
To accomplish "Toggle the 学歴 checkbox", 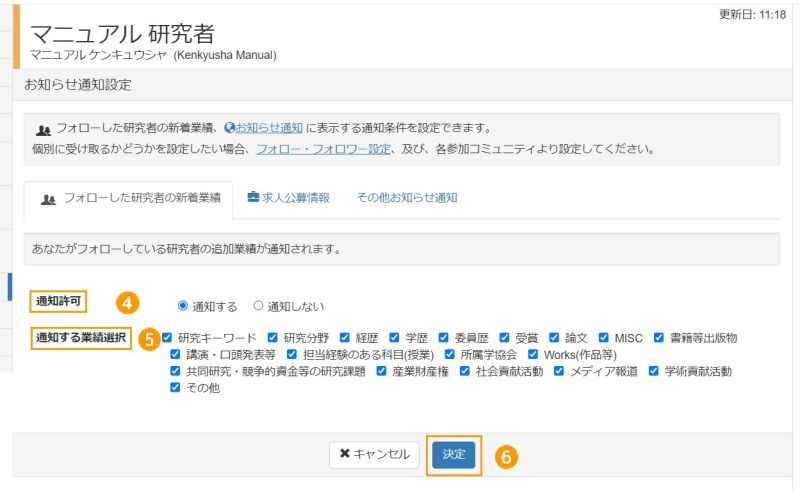I will tap(394, 337).
